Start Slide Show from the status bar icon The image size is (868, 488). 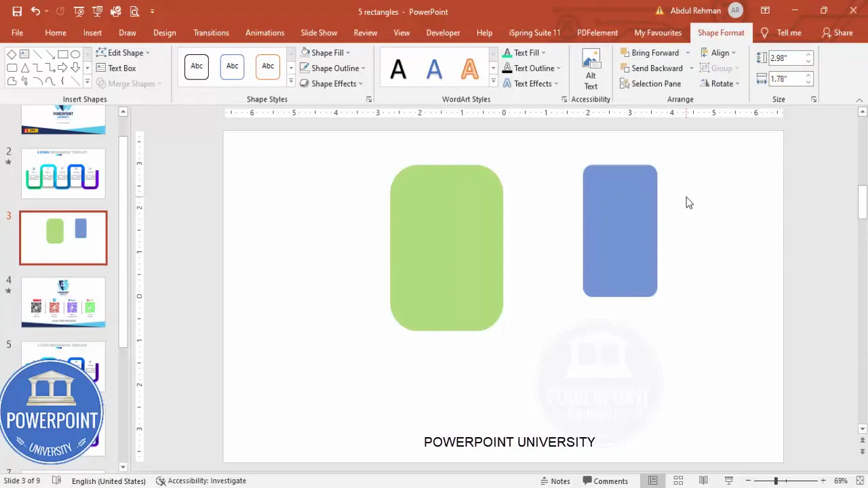pyautogui.click(x=729, y=481)
